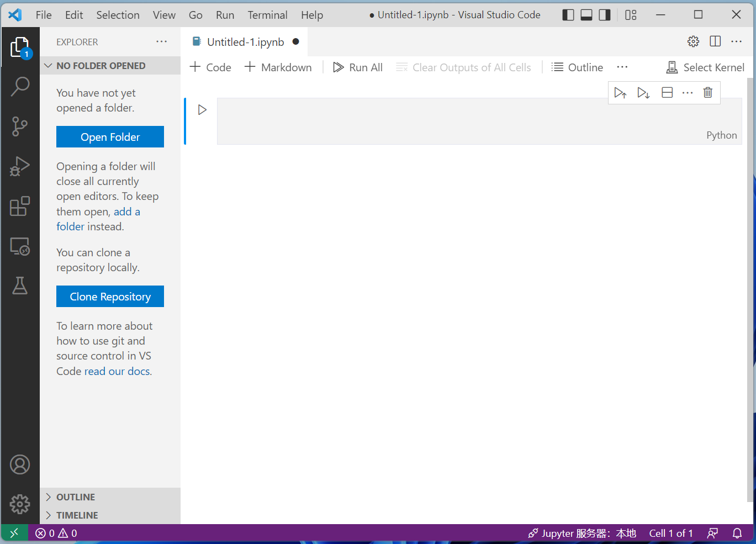Open the Accounts menu
This screenshot has height=544, width=756.
[20, 464]
